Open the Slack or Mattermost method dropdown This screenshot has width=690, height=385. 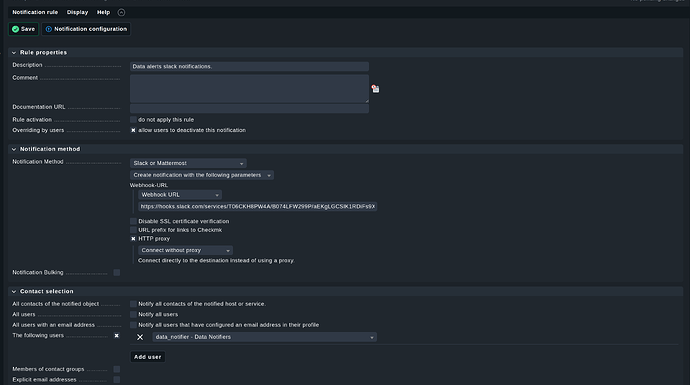pyautogui.click(x=188, y=163)
